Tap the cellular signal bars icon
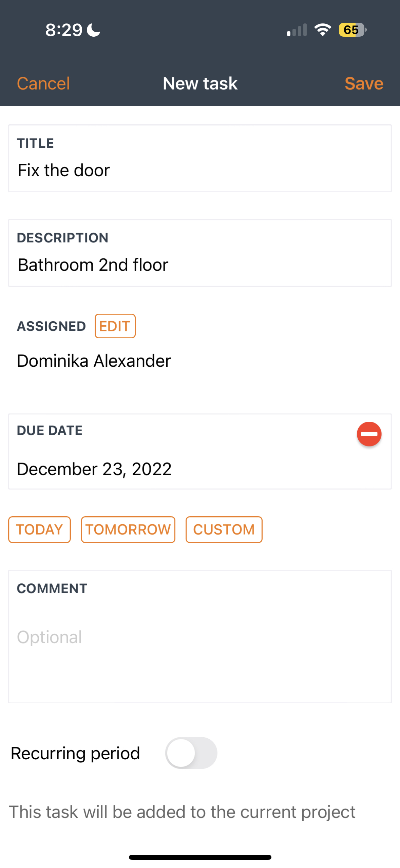Image resolution: width=400 pixels, height=868 pixels. [297, 30]
